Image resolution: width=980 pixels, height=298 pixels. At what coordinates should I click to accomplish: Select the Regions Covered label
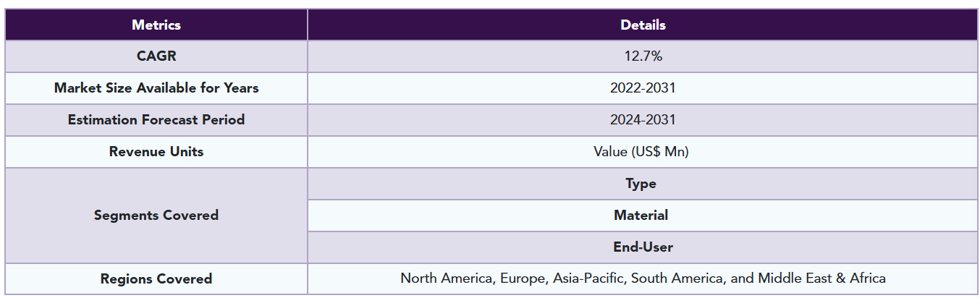pyautogui.click(x=156, y=279)
